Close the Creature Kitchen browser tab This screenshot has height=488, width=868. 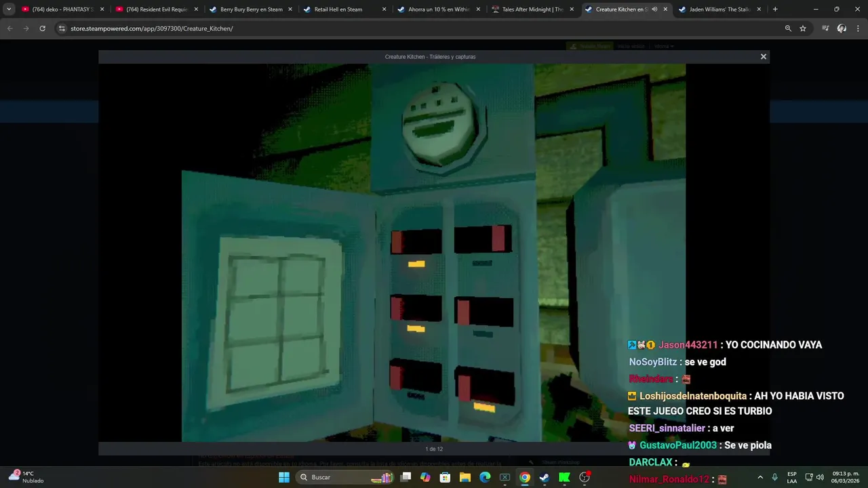(665, 9)
